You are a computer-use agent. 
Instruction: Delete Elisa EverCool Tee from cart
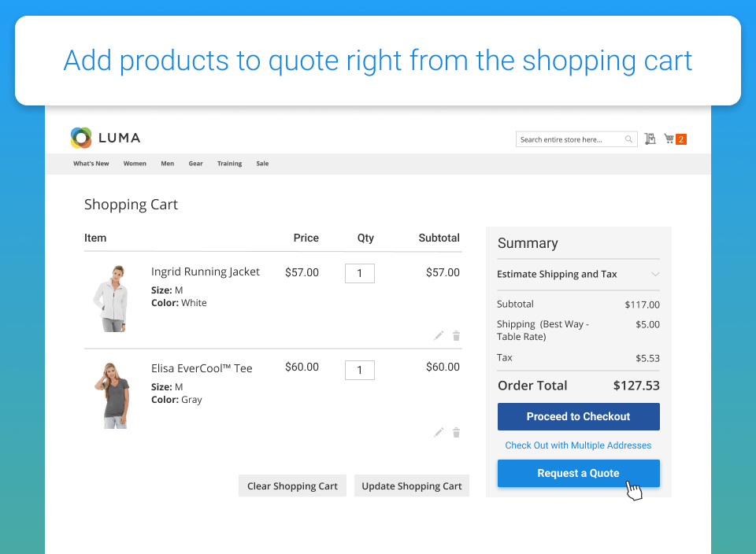click(456, 432)
